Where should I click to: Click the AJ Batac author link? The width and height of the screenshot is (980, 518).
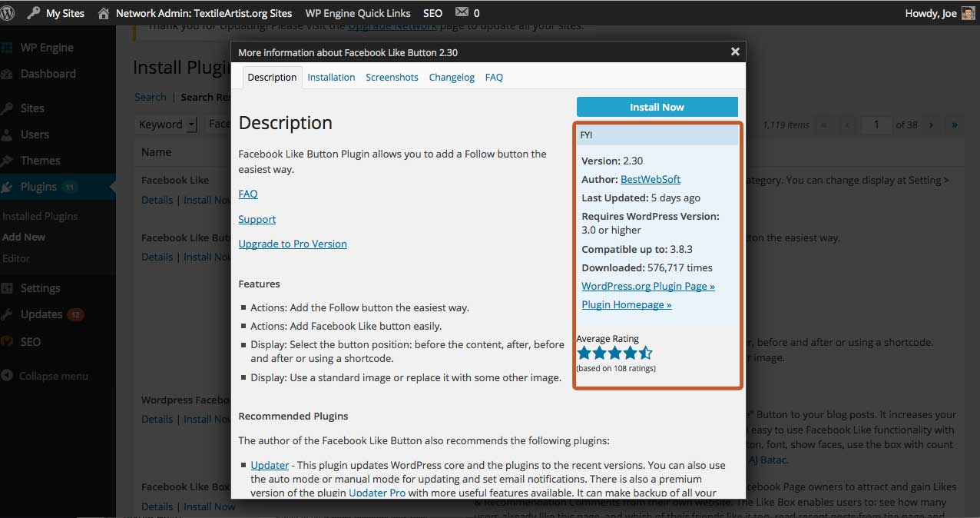click(x=768, y=460)
